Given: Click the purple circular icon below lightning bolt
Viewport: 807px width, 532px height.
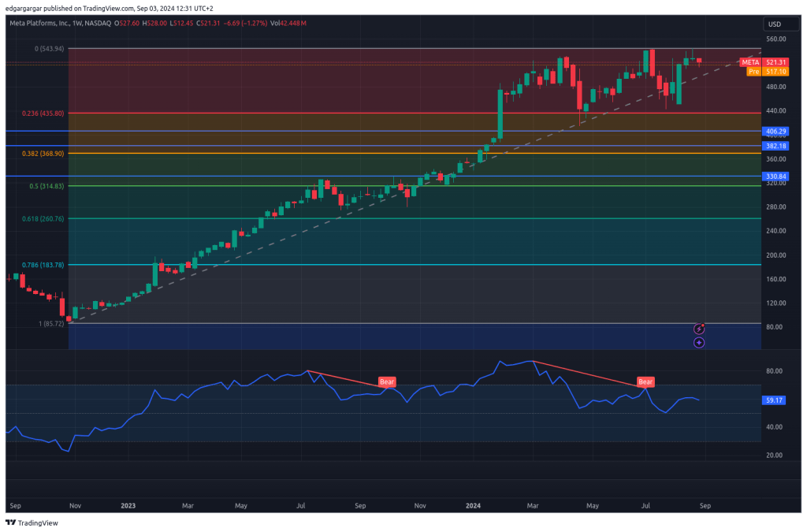Looking at the screenshot, I should tap(698, 343).
